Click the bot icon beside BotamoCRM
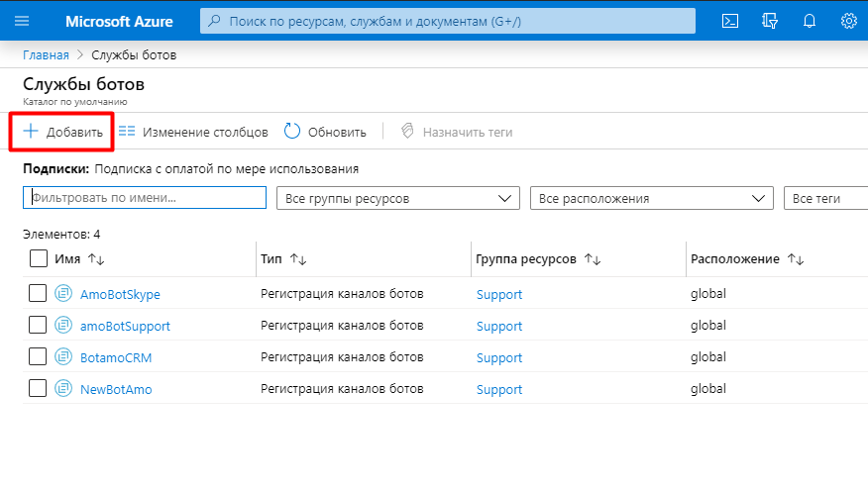868x490 pixels. (x=63, y=356)
